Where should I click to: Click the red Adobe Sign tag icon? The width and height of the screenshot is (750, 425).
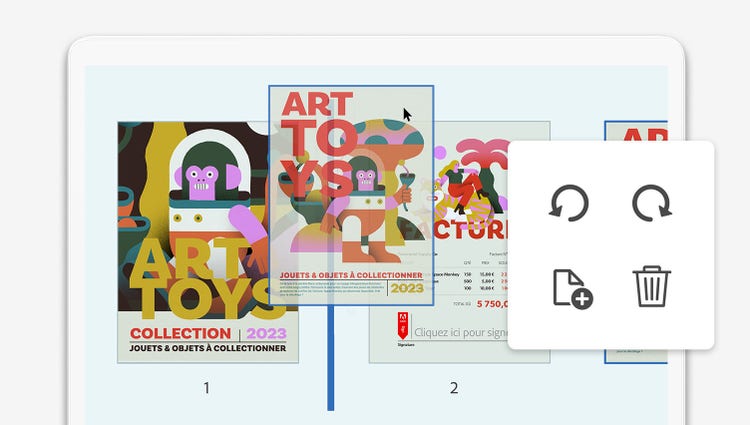[403, 326]
